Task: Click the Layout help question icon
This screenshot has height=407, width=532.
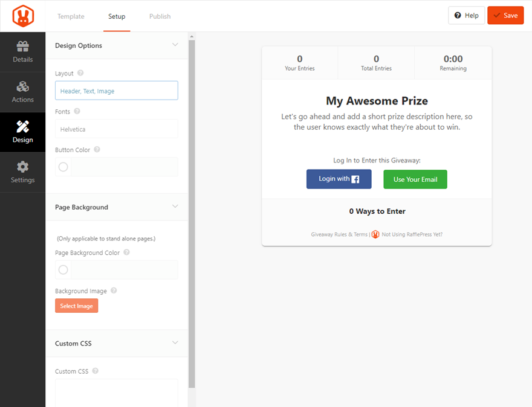Action: tap(80, 73)
